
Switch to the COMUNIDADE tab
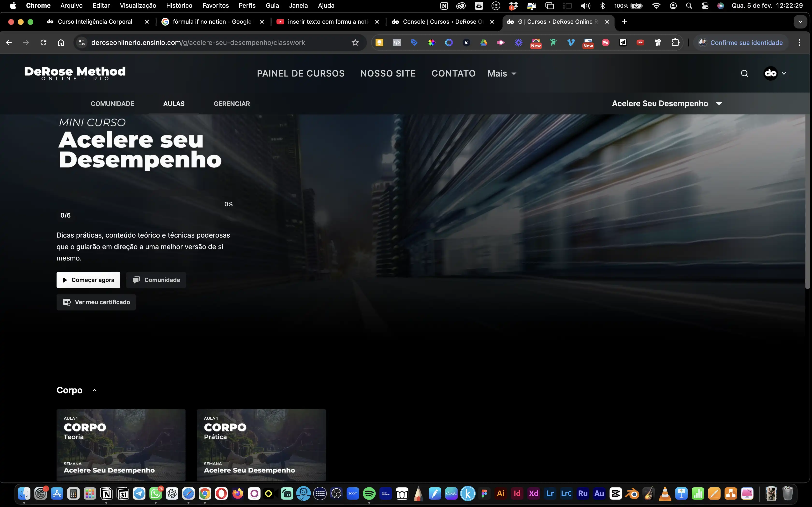112,104
